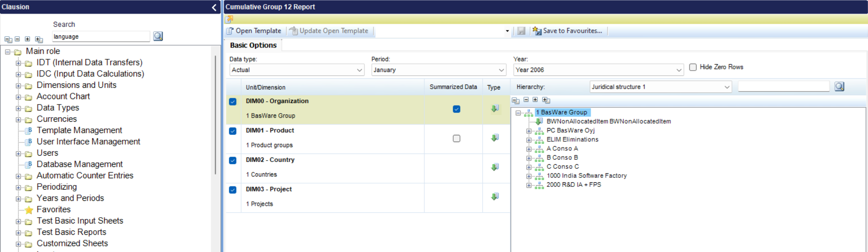Image resolution: width=868 pixels, height=252 pixels.
Task: Select the 2000 R&D IA + FPS node
Action: point(574,185)
